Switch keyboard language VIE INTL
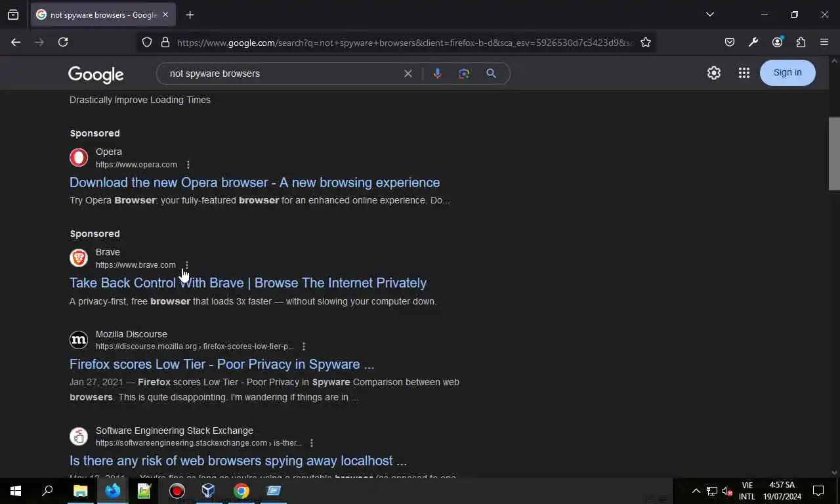Screen dimensions: 840x504 tap(747, 491)
